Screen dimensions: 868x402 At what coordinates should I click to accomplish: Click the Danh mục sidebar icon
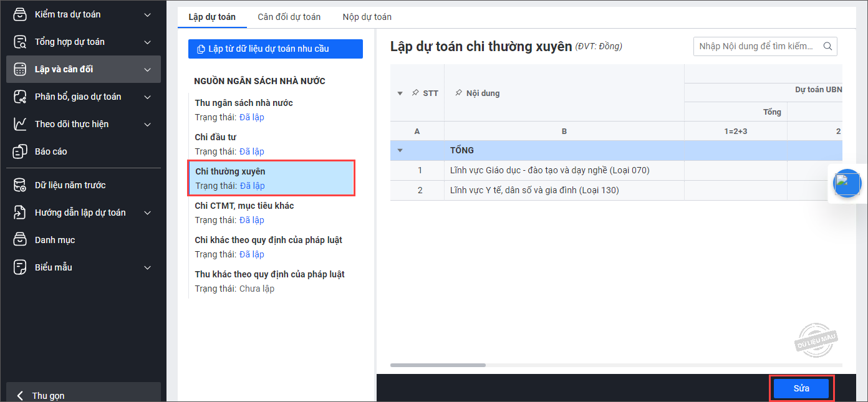pos(21,240)
